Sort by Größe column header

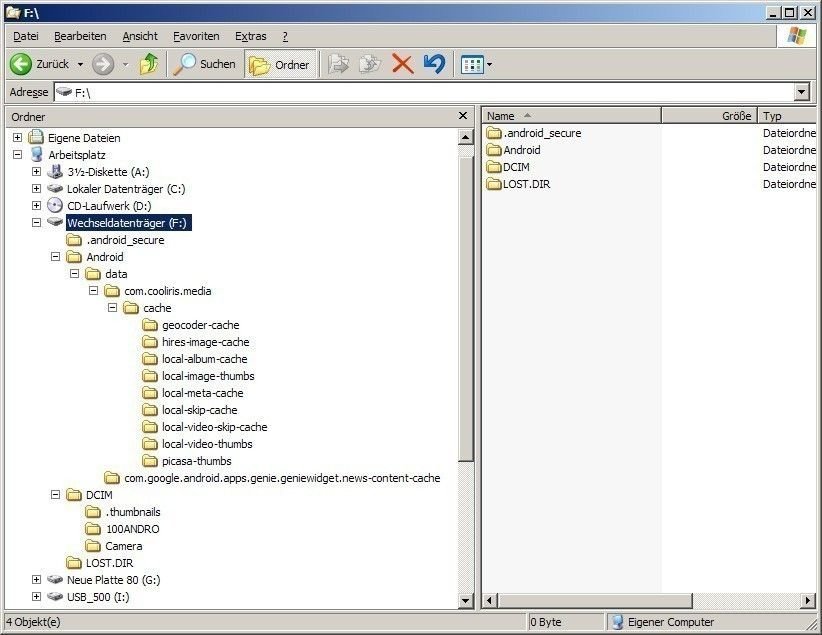(709, 116)
